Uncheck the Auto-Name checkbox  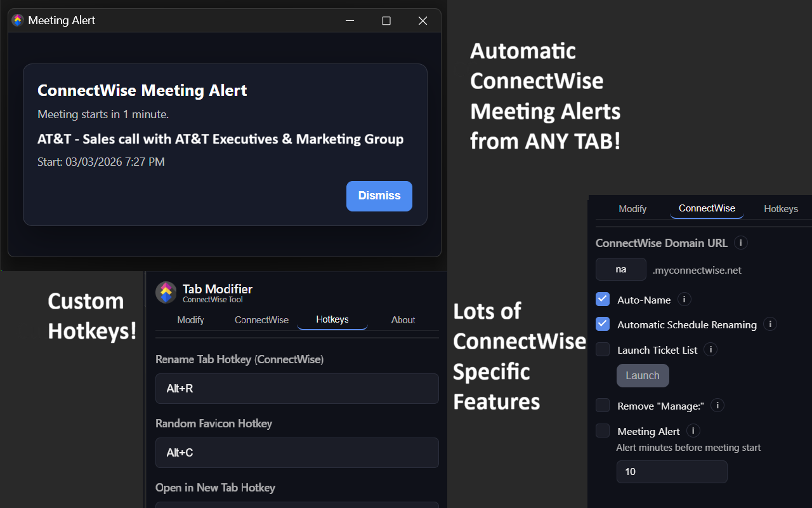pyautogui.click(x=603, y=299)
